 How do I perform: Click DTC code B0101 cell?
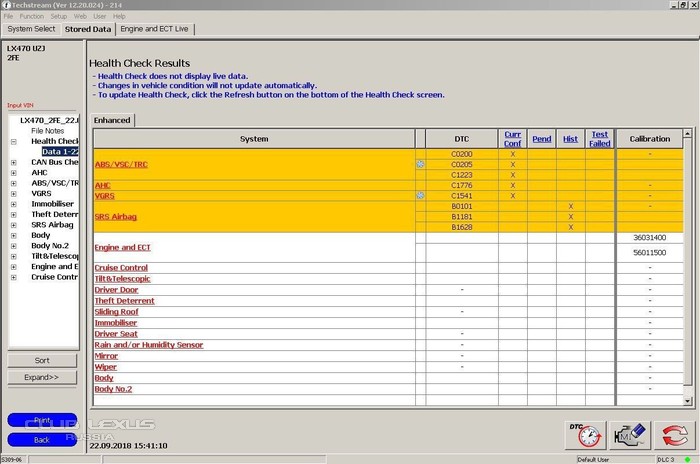point(462,206)
